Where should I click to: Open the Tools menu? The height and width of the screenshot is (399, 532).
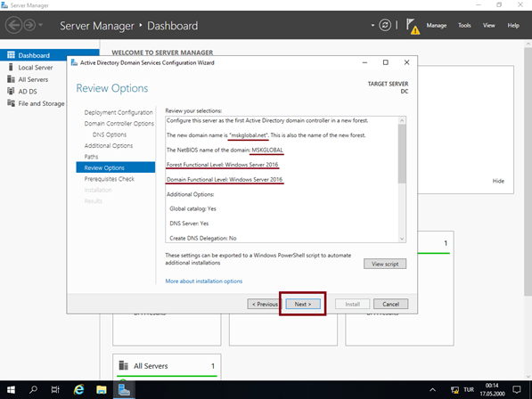[464, 26]
